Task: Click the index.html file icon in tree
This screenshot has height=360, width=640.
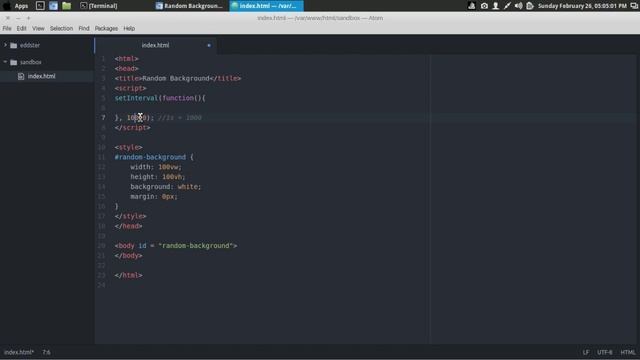Action: (21, 76)
